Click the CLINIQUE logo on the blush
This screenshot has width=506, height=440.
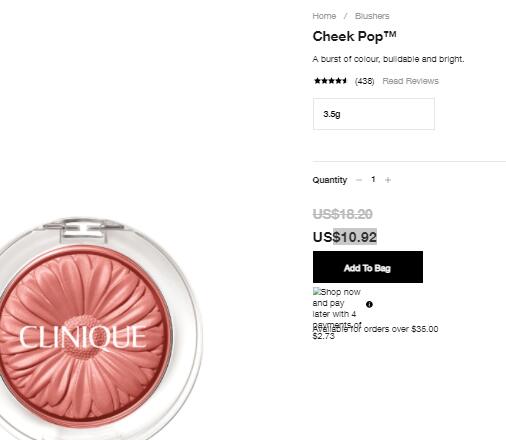pos(82,337)
